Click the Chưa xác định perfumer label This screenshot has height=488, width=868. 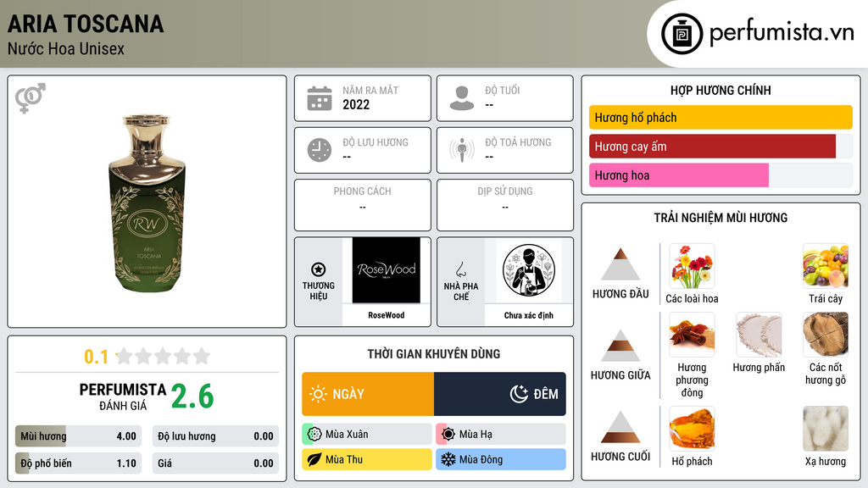click(529, 315)
